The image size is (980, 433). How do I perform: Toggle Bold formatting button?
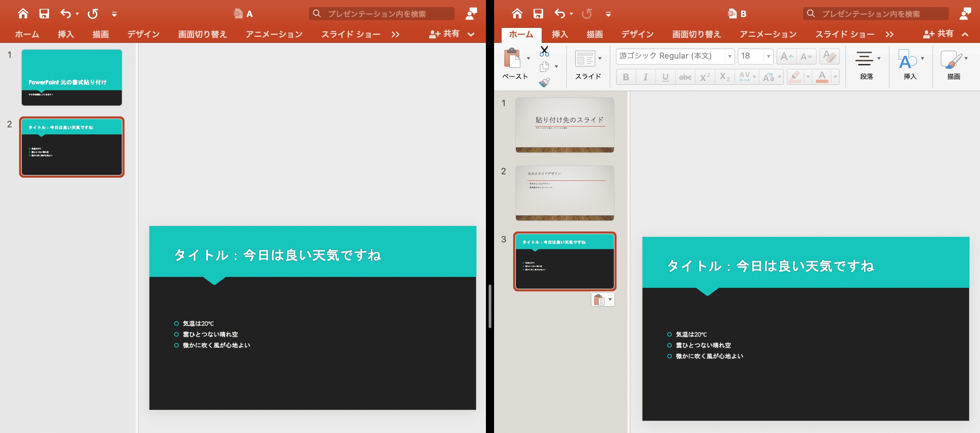pyautogui.click(x=626, y=77)
